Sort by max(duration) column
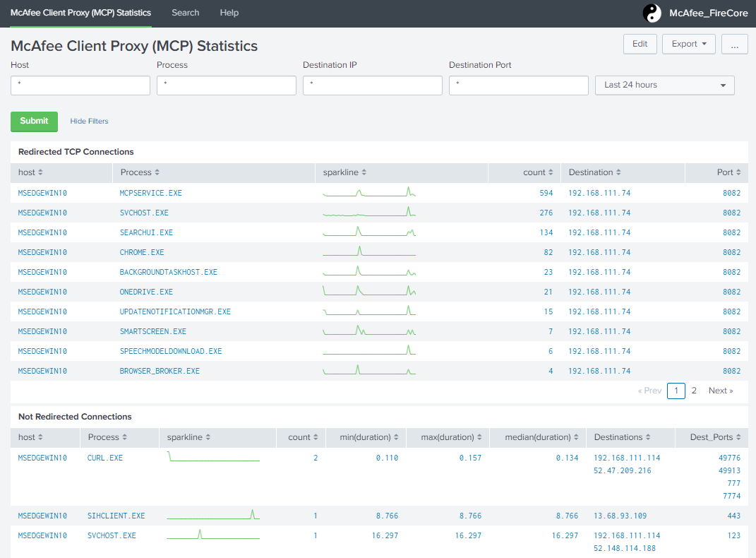 pos(451,437)
